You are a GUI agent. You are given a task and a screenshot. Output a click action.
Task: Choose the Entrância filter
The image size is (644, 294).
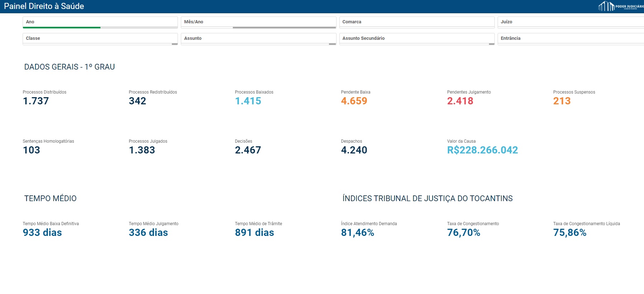click(x=570, y=38)
